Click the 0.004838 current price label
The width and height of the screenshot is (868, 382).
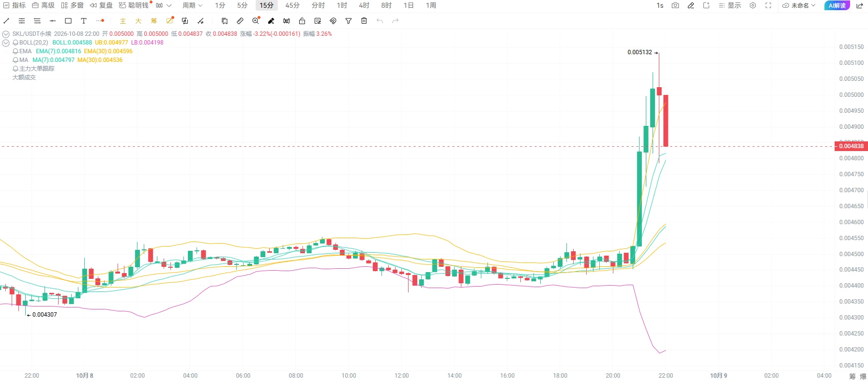(x=851, y=146)
